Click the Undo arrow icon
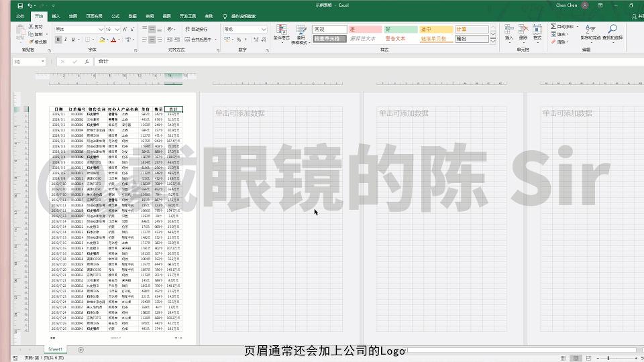Image resolution: width=644 pixels, height=362 pixels. point(30,6)
